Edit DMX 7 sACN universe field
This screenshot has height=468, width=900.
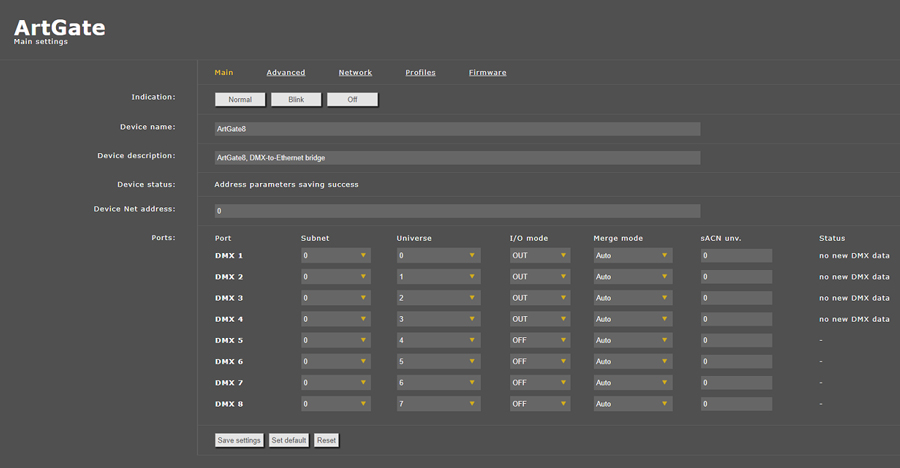[736, 383]
